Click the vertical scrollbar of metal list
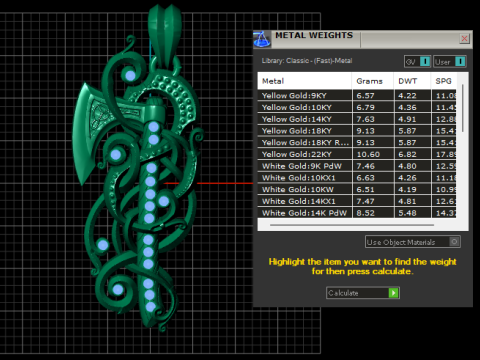 [463, 108]
